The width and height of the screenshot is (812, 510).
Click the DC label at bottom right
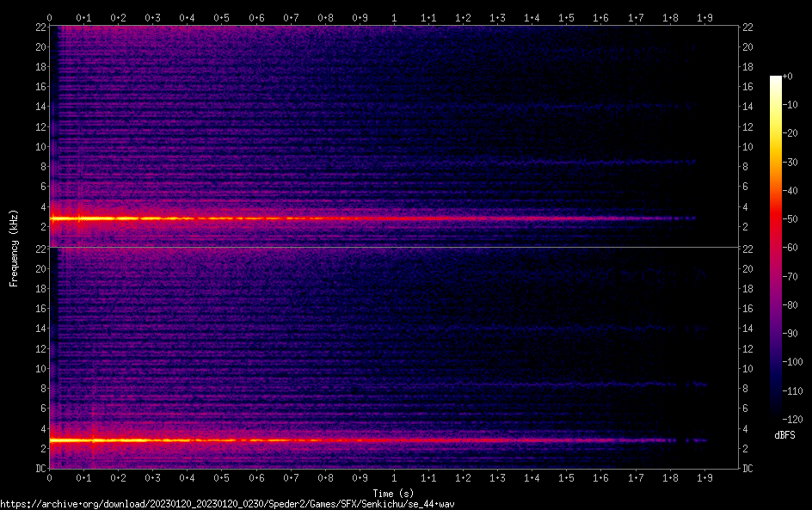tap(748, 469)
